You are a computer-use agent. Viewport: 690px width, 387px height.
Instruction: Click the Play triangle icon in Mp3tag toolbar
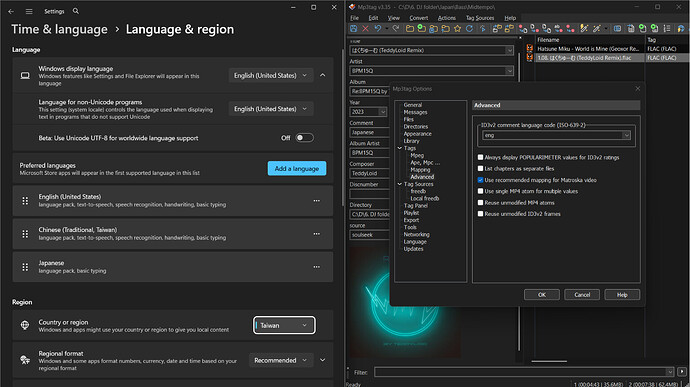point(483,29)
